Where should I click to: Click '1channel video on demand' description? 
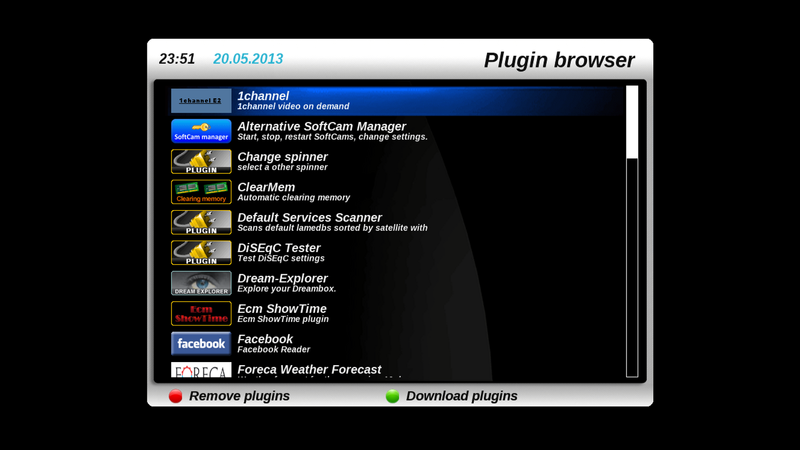293,106
